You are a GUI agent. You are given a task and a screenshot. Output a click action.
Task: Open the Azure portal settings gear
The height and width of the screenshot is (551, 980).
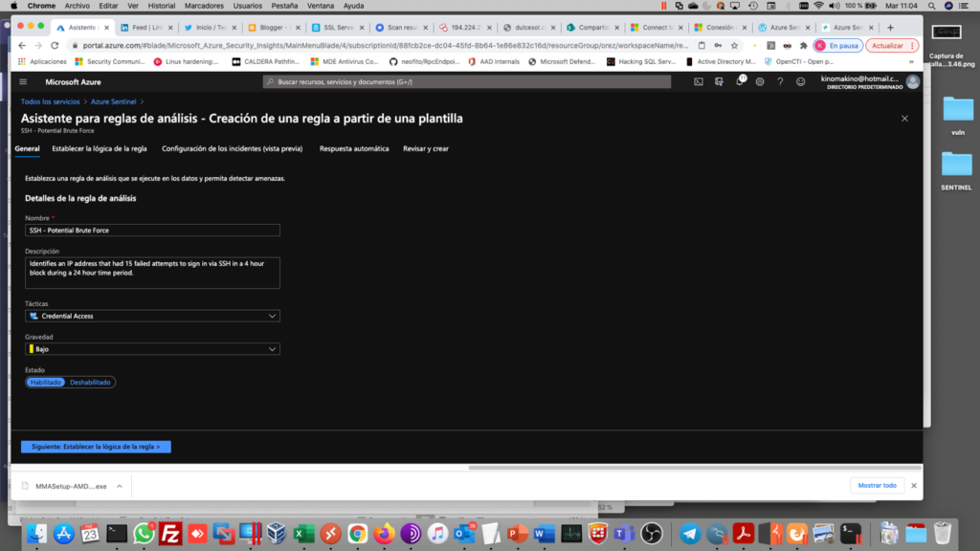(760, 82)
